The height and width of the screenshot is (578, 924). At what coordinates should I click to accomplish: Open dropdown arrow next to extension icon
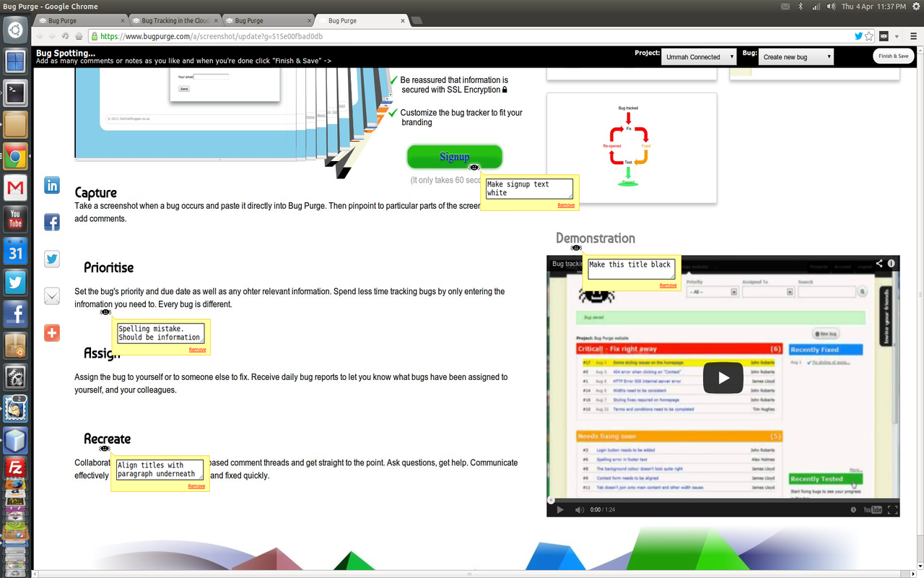897,36
